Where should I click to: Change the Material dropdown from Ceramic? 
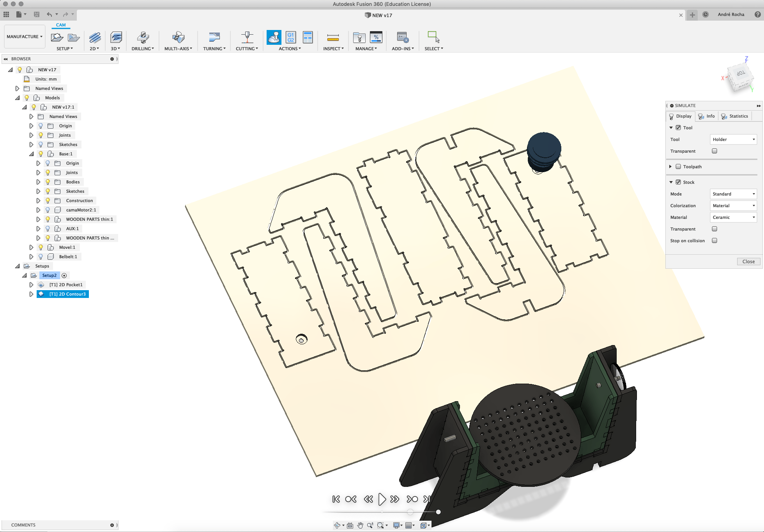coord(733,217)
